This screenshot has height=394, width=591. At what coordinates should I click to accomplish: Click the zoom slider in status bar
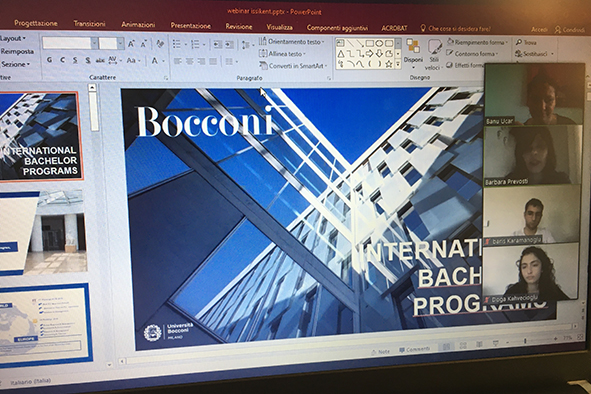pyautogui.click(x=525, y=341)
